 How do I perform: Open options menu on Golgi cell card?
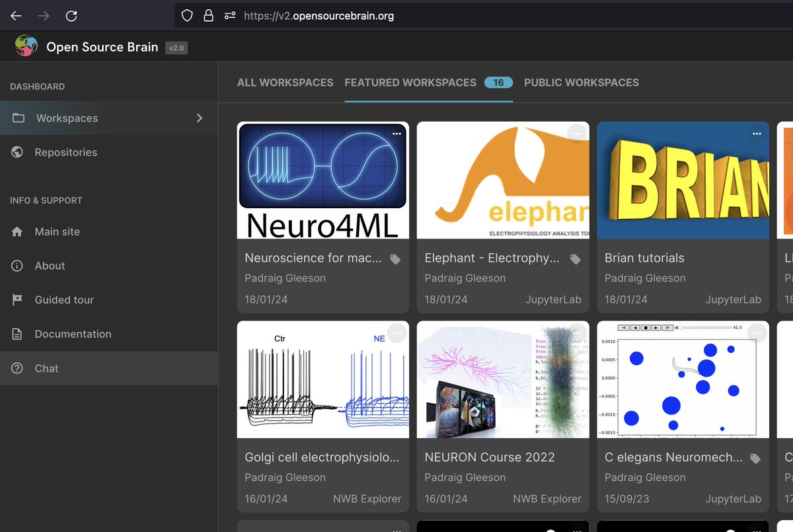(x=397, y=333)
